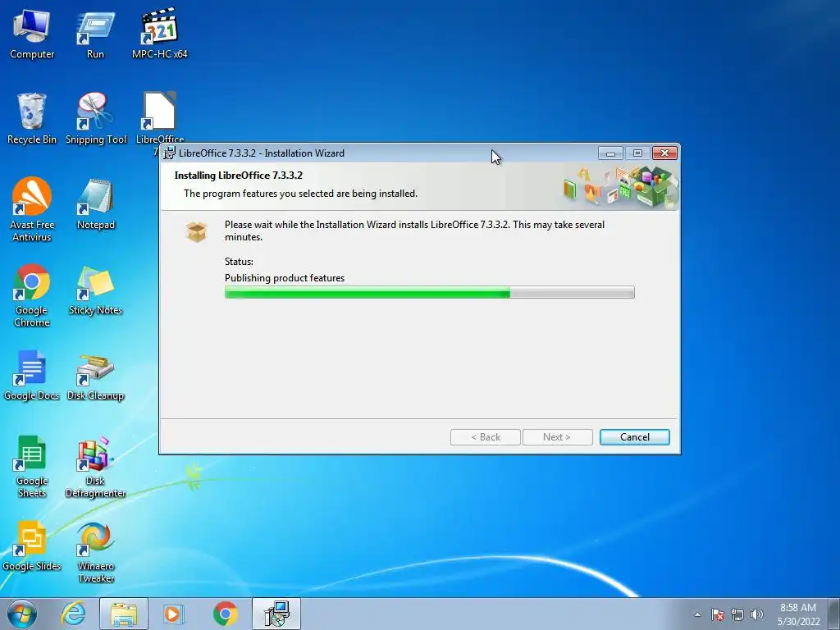The width and height of the screenshot is (840, 630).
Task: Click the package box icon in wizard
Action: pos(197,232)
